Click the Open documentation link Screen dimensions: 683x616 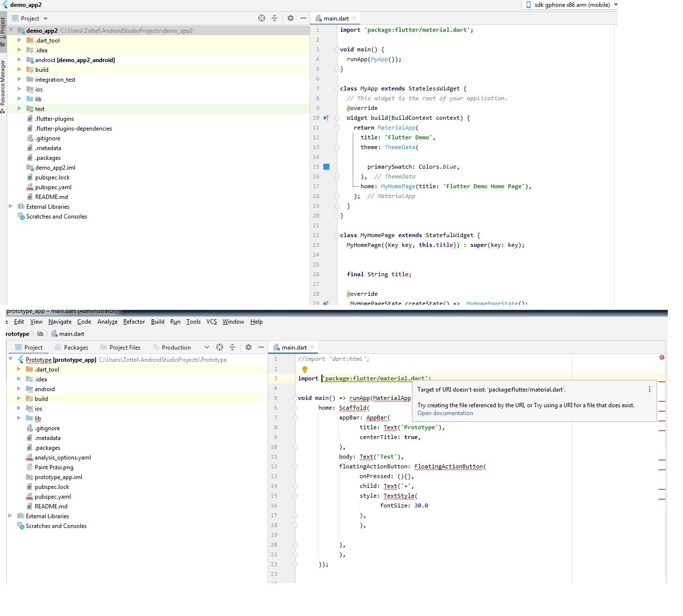tap(445, 413)
